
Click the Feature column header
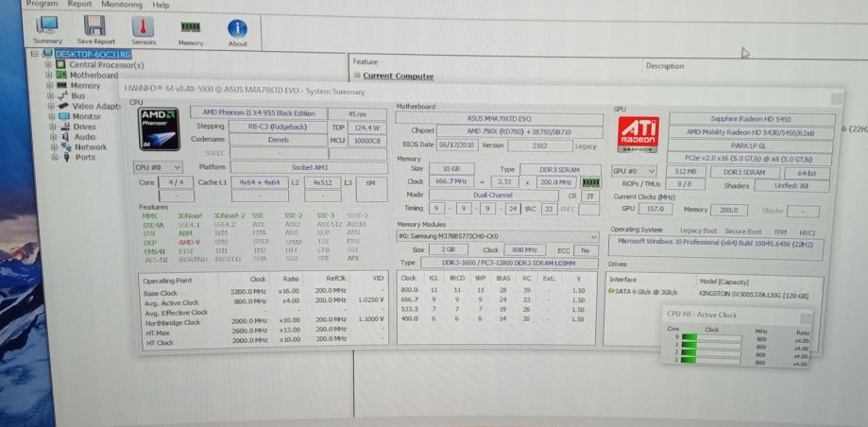tap(365, 62)
